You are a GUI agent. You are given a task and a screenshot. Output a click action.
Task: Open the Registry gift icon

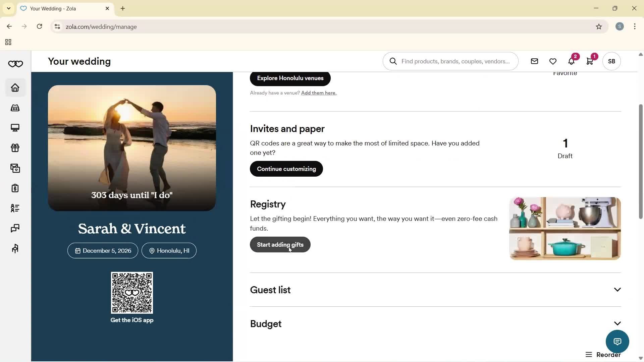15,148
